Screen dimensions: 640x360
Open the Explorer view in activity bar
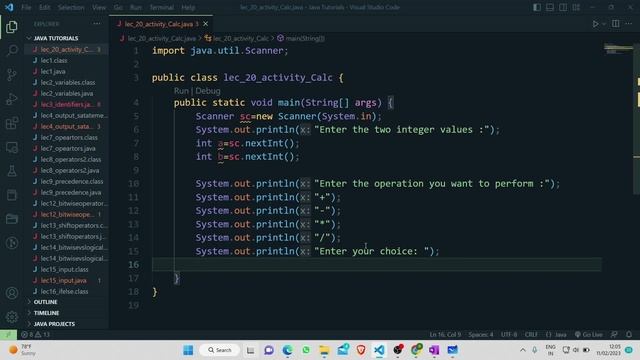tap(12, 27)
